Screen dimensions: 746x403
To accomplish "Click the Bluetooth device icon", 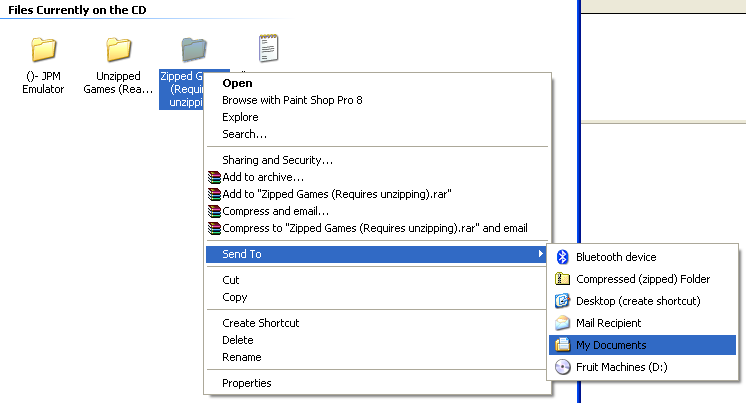I will tap(562, 257).
